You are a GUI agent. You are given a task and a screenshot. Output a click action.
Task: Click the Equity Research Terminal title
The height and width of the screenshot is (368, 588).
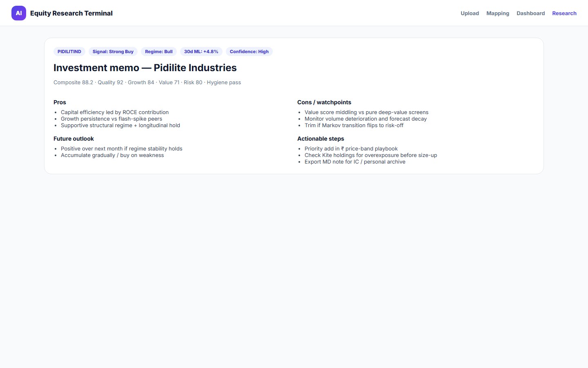[71, 13]
